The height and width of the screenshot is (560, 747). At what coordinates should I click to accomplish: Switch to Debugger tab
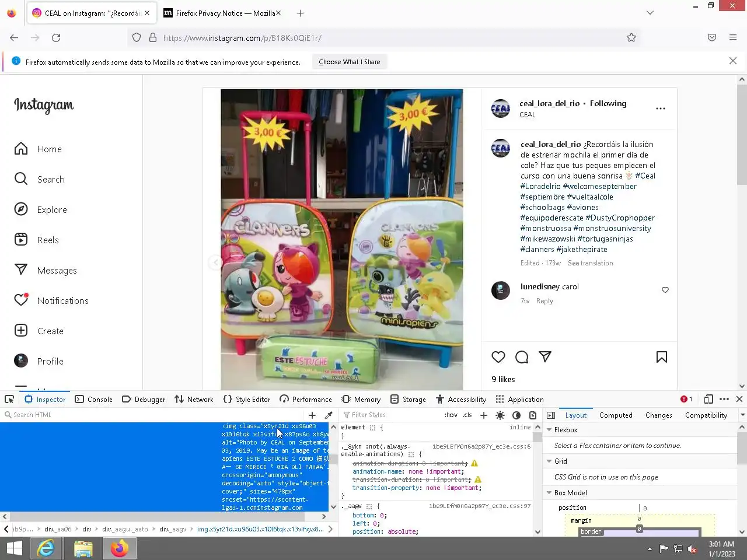coord(144,400)
